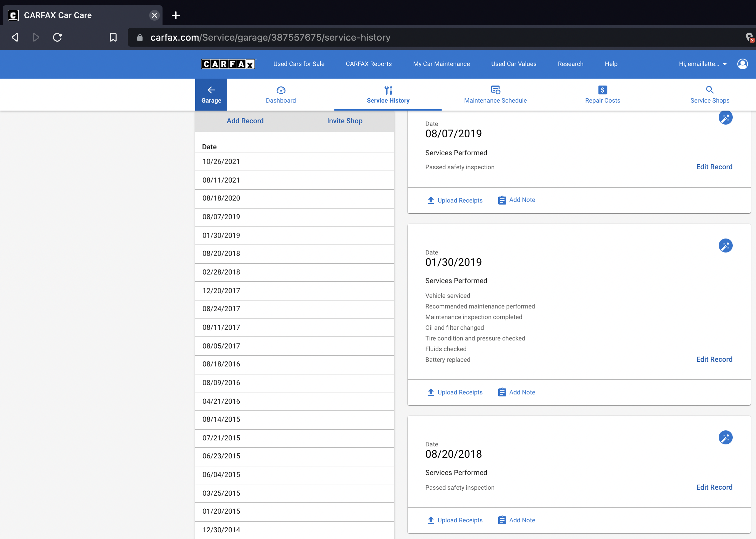Screen dimensions: 756x539
Task: Click the Maintenance Schedule calendar icon
Action: point(496,90)
